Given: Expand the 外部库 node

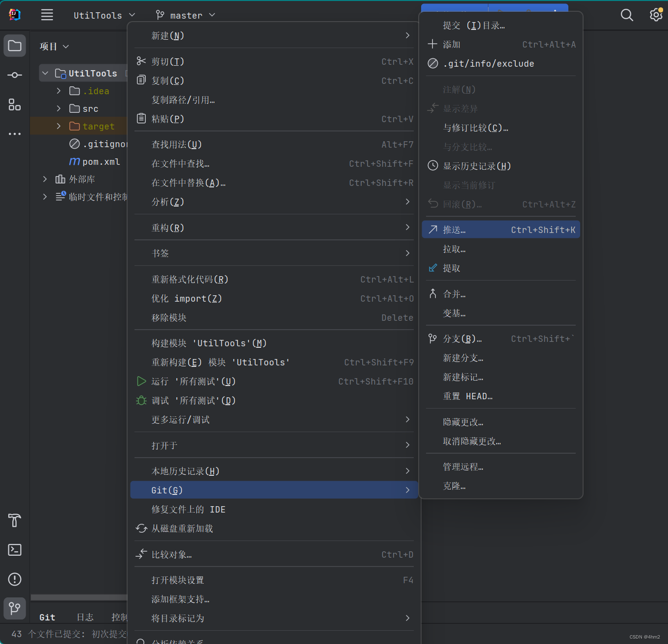Looking at the screenshot, I should [x=45, y=179].
